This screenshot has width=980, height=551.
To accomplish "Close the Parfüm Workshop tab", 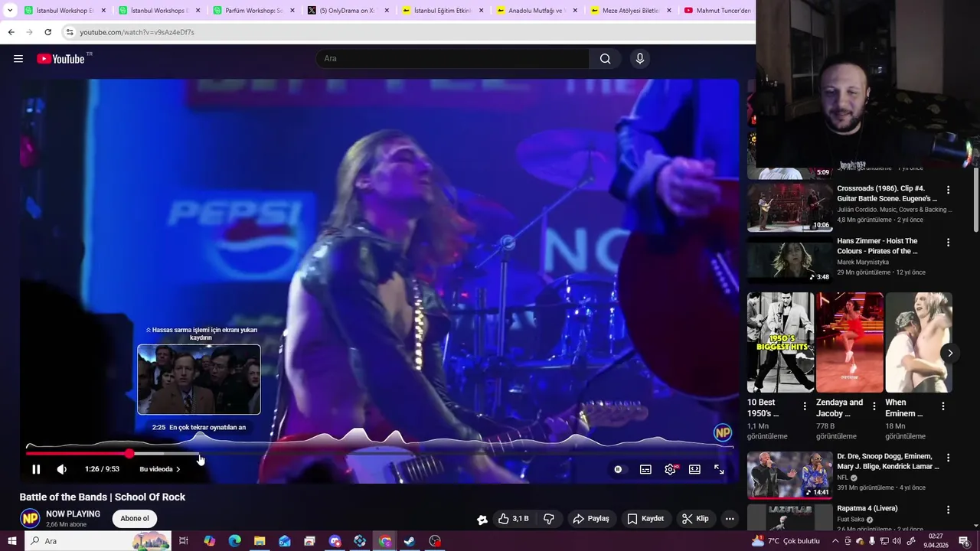I will (x=292, y=11).
